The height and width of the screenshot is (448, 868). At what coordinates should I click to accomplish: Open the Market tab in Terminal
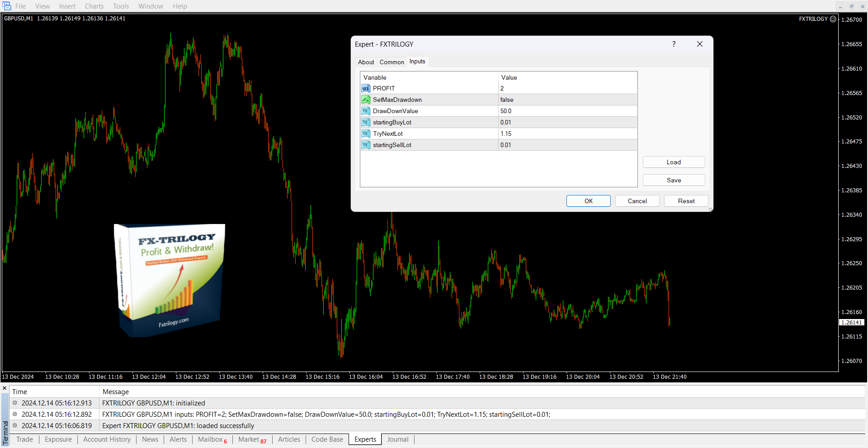click(252, 439)
